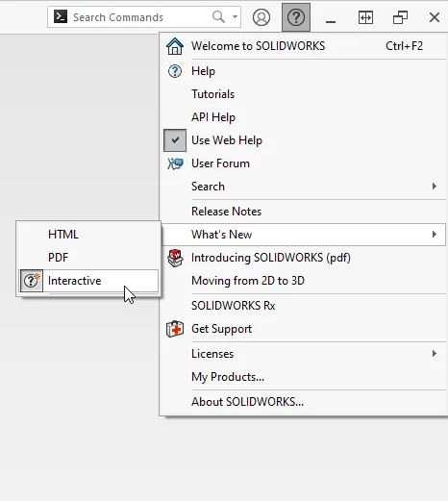Click the magnifier search icon
The image size is (448, 501).
[218, 16]
